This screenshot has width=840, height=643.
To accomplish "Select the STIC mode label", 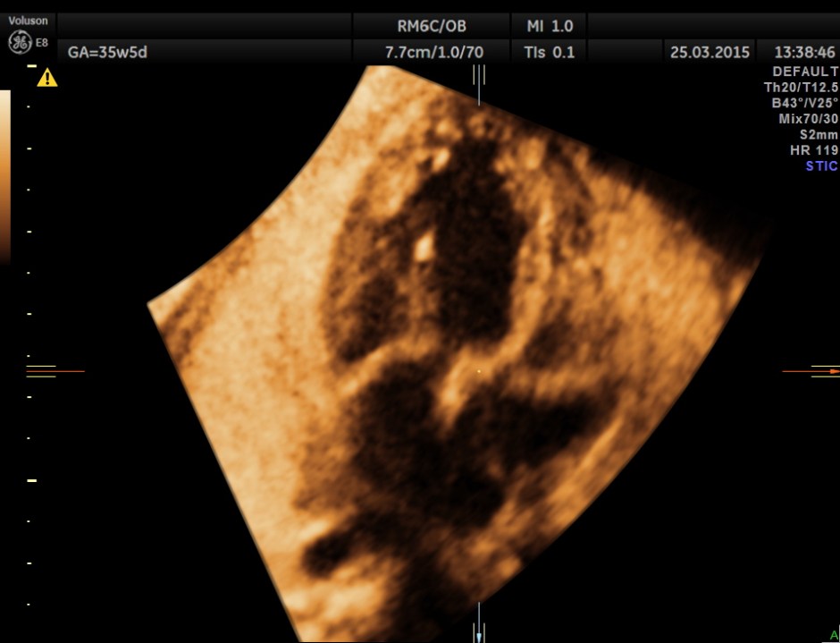I will [x=821, y=165].
